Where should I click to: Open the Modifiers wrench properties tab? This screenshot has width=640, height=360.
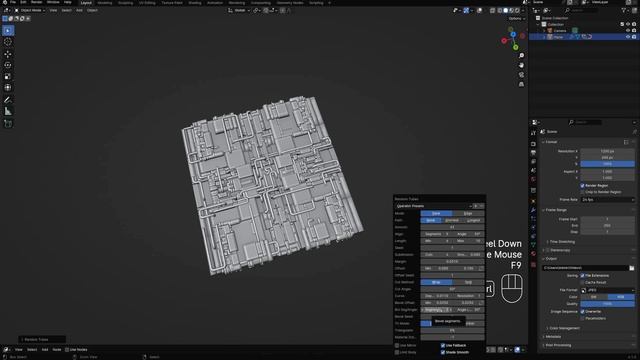[x=533, y=210]
